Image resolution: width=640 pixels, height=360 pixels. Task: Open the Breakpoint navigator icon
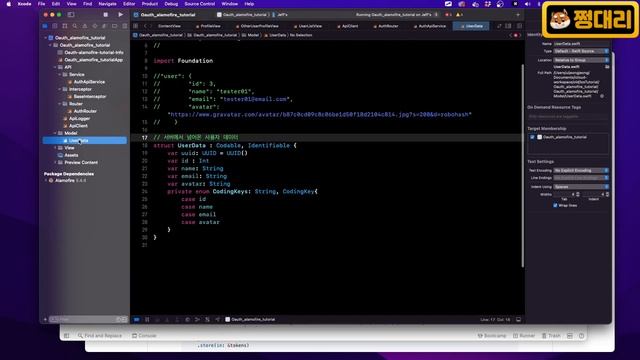point(115,26)
